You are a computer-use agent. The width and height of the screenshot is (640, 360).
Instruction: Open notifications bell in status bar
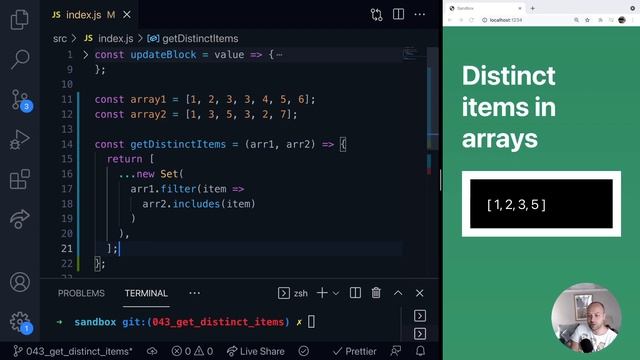pos(420,351)
